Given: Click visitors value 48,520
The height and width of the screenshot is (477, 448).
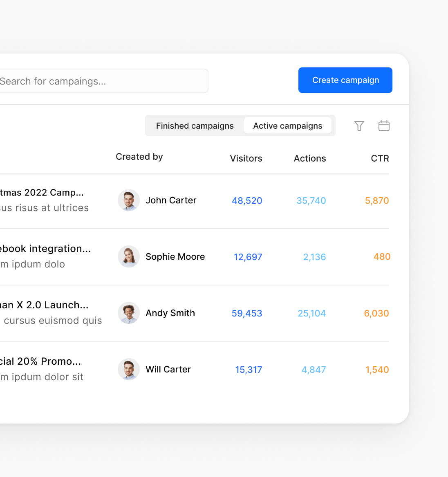Looking at the screenshot, I should click(247, 201).
